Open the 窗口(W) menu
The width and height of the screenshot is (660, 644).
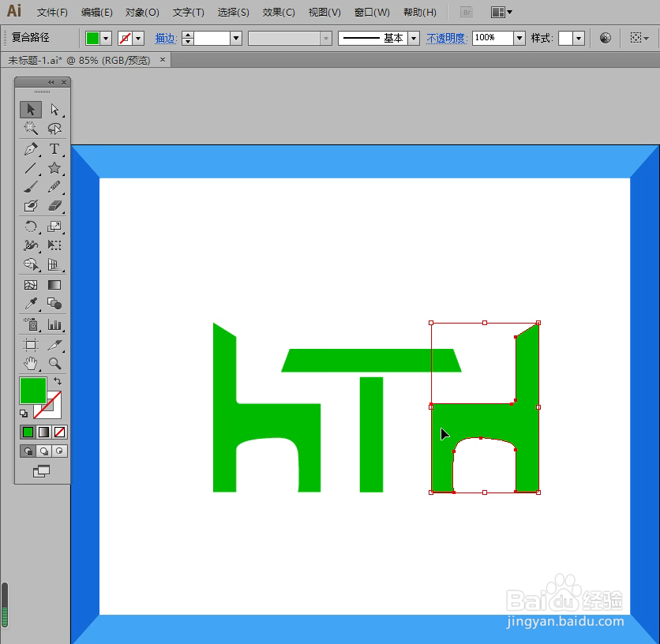point(372,12)
